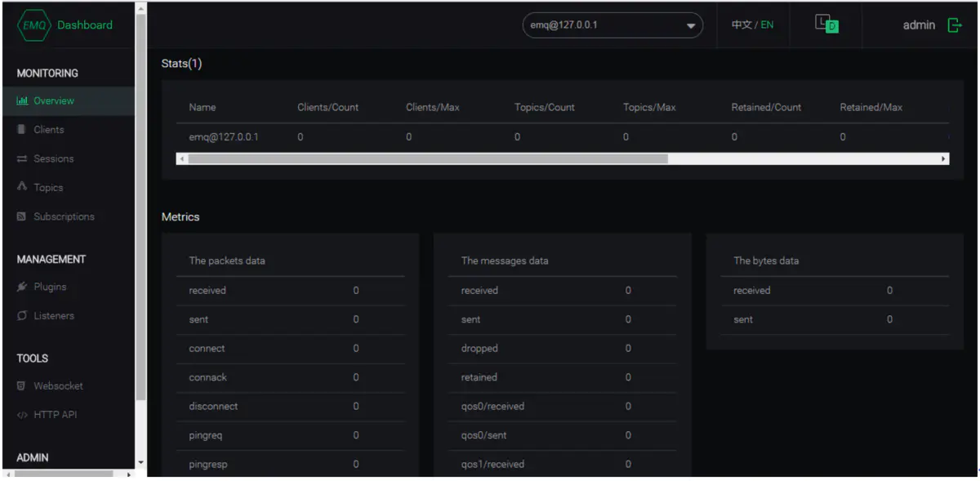Viewport: 980px width, 481px height.
Task: Go to the Sessions page
Action: pyautogui.click(x=53, y=159)
